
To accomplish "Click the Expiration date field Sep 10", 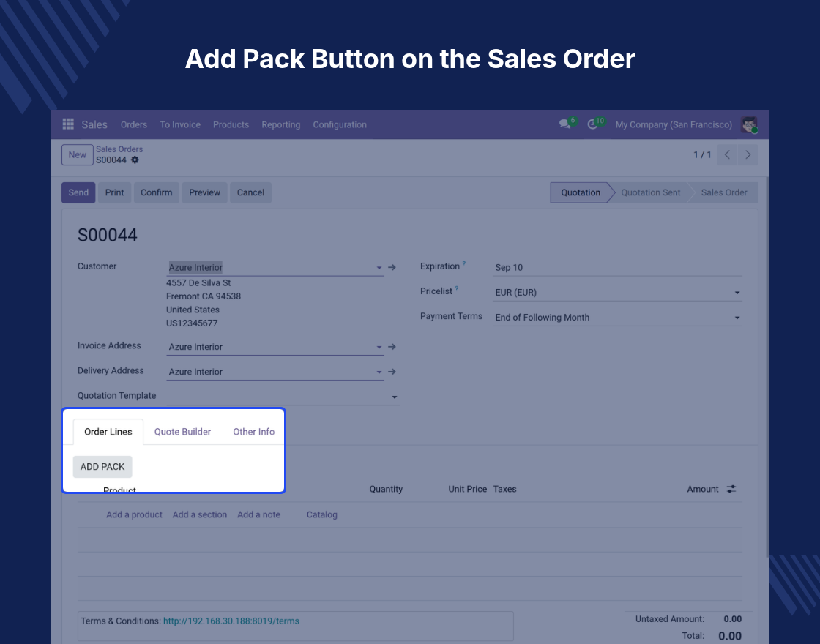I will point(617,268).
